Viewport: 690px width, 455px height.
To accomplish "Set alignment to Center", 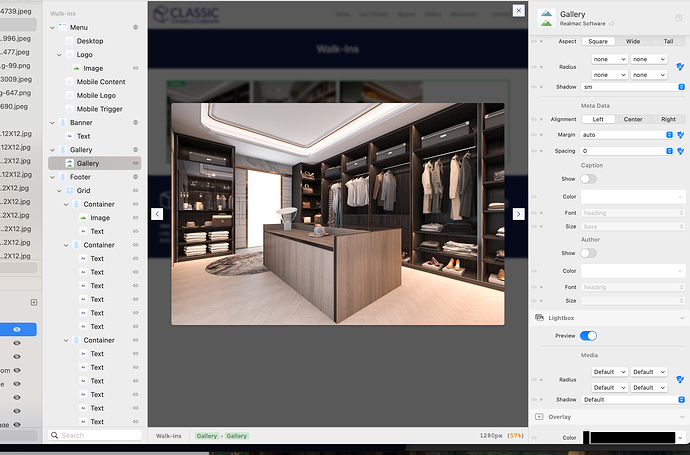I will pos(633,119).
